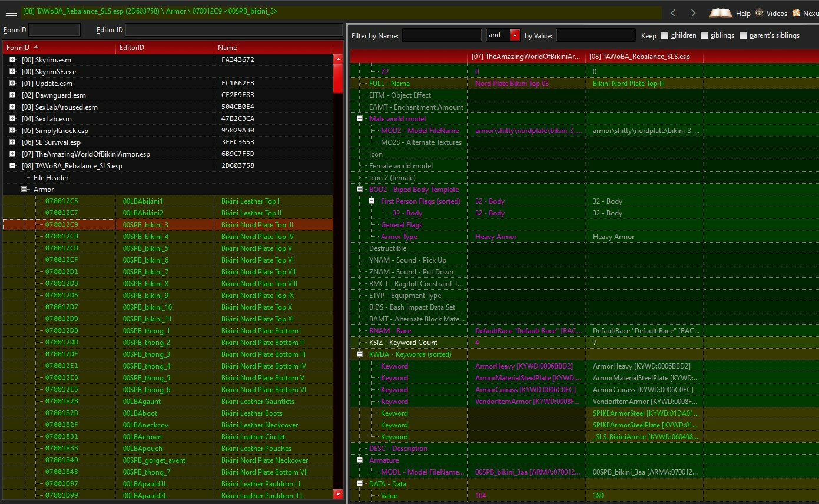Click the EITM - Object Effect row label
This screenshot has height=504, width=819.
(x=400, y=95)
